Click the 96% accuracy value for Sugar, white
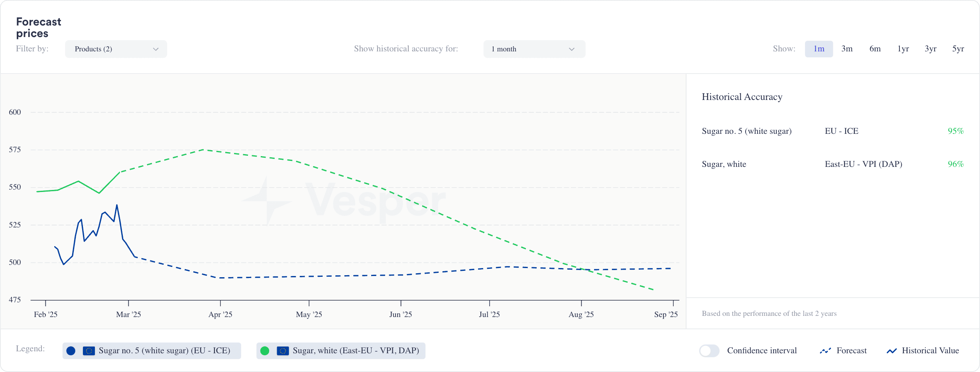The height and width of the screenshot is (372, 980). coord(956,164)
